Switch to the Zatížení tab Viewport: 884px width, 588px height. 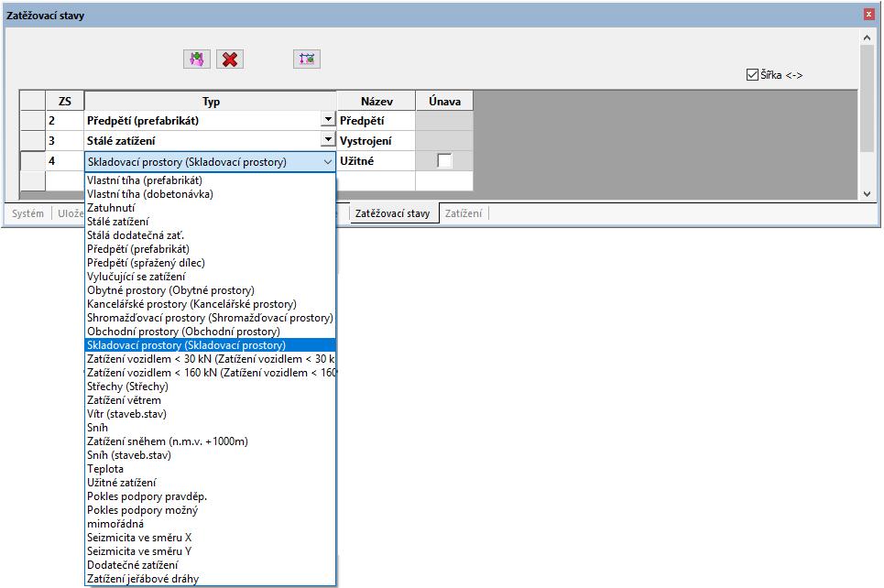click(x=464, y=213)
